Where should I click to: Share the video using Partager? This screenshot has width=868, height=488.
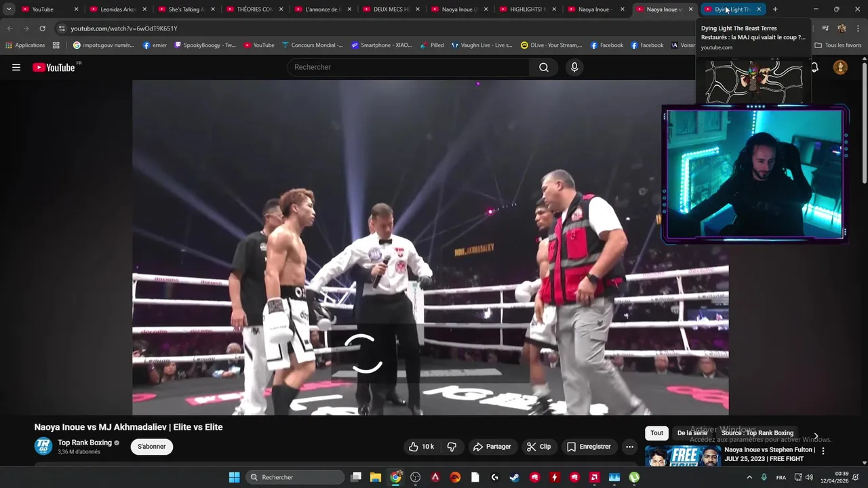click(x=492, y=447)
